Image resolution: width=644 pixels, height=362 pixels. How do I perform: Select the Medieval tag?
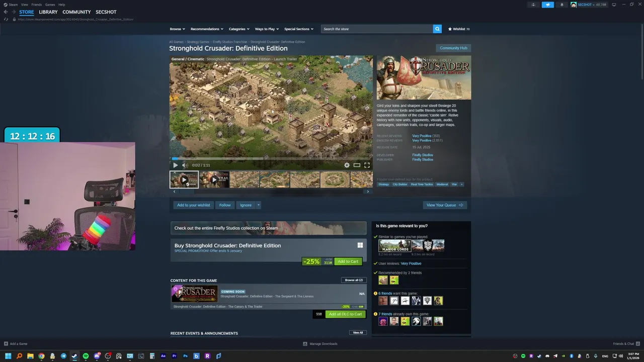[442, 185]
